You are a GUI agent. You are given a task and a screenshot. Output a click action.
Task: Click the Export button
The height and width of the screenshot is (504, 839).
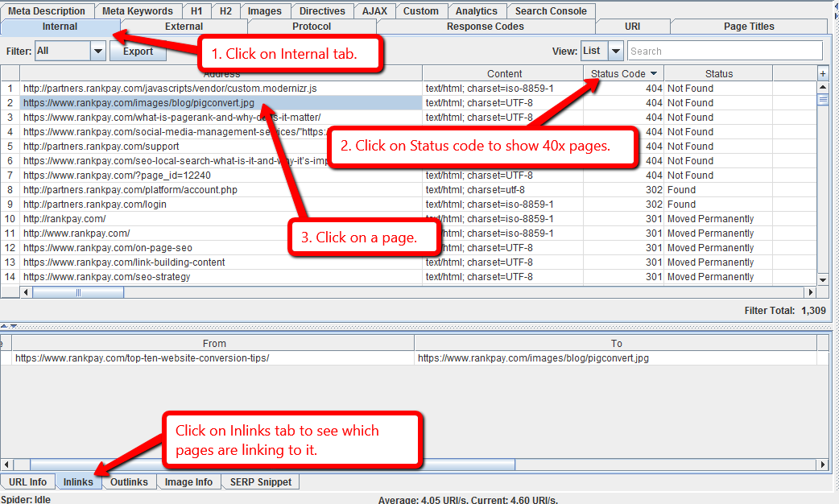[x=138, y=52]
